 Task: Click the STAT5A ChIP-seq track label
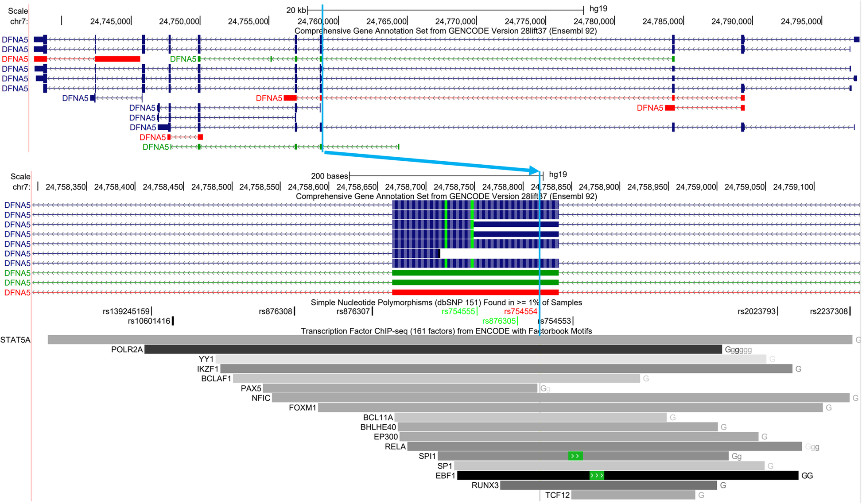click(x=16, y=340)
